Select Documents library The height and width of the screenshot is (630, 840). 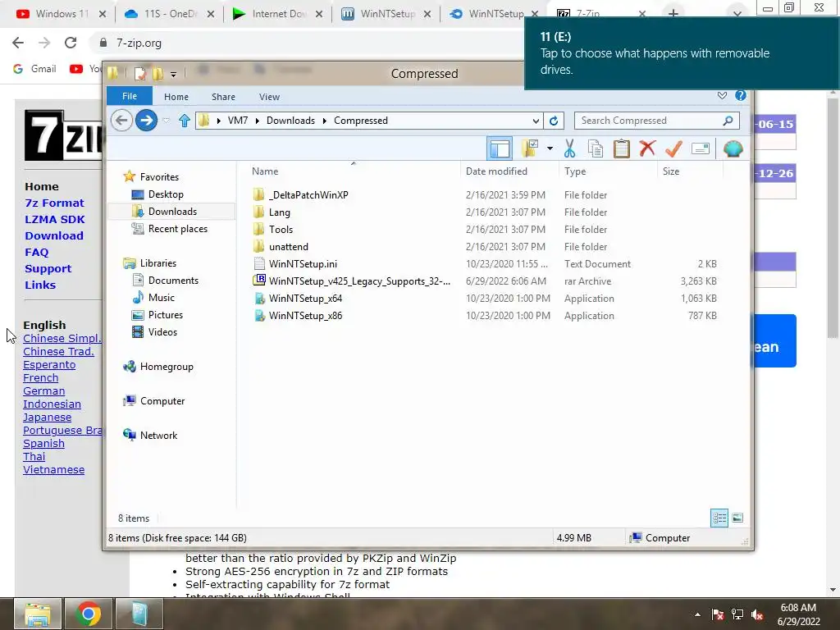(x=173, y=281)
